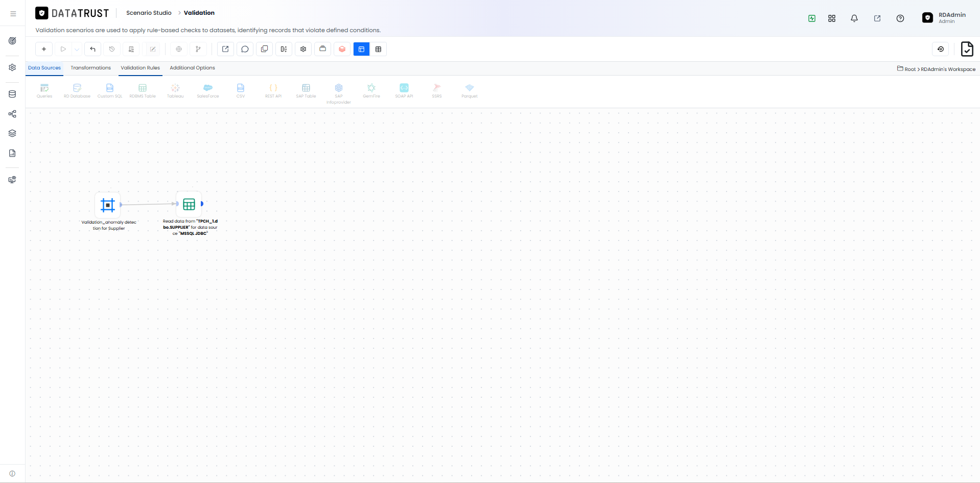
Task: Click the document checkmark validate icon
Action: [x=967, y=49]
